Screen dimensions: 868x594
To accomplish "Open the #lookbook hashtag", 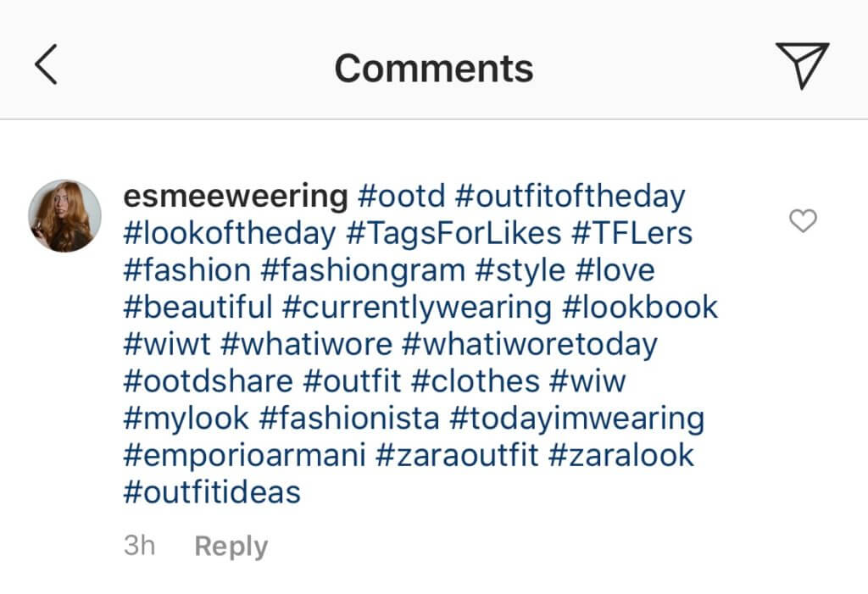I will [641, 307].
